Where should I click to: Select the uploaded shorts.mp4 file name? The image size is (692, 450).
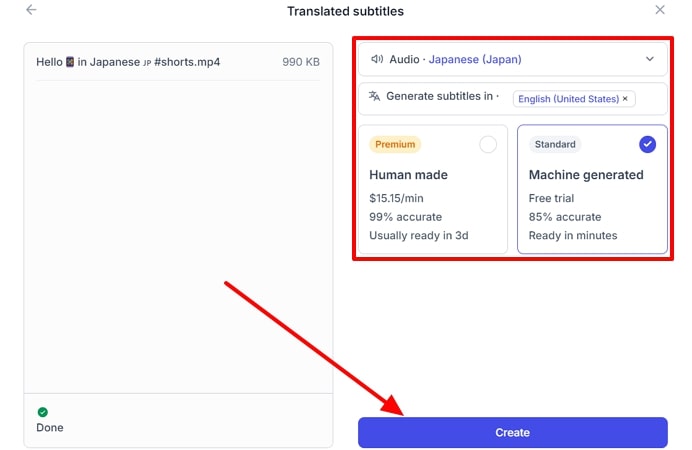click(128, 62)
